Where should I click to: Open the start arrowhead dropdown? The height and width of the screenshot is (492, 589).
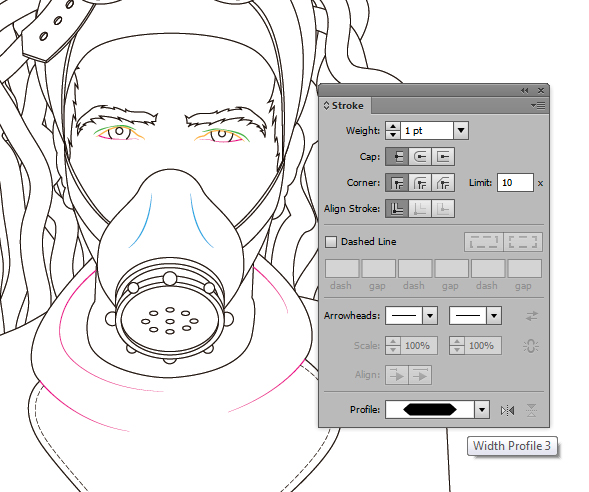click(x=430, y=316)
